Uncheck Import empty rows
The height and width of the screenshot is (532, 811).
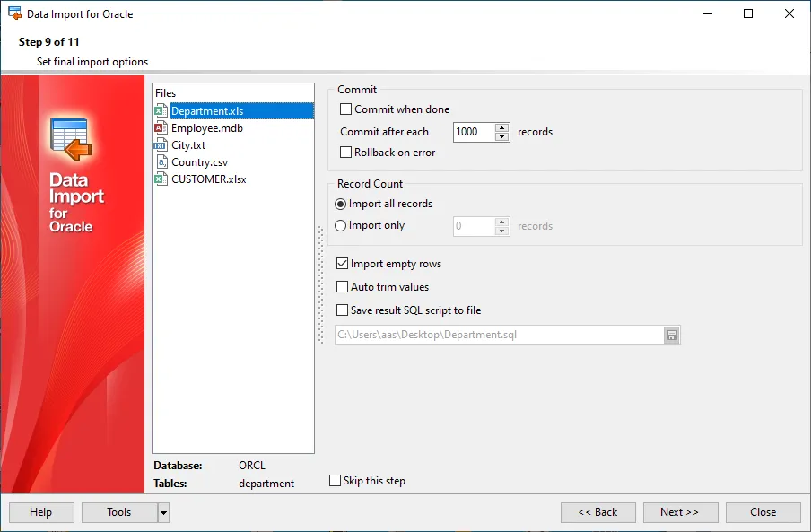pos(342,264)
